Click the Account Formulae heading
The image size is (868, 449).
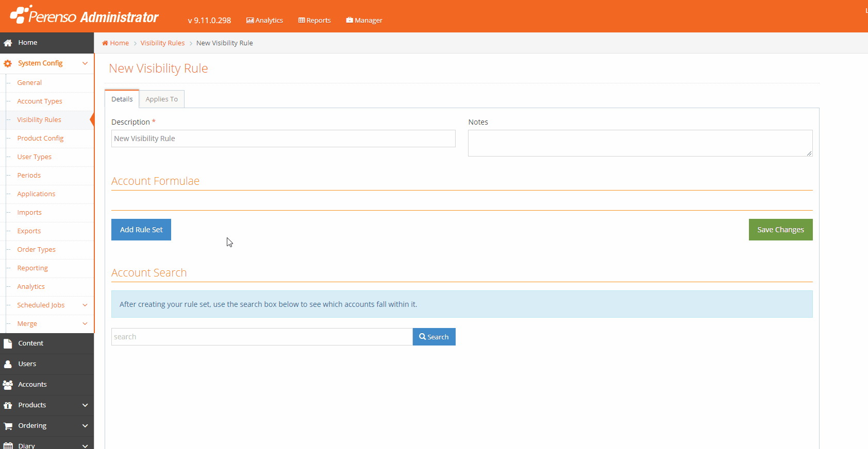point(155,181)
